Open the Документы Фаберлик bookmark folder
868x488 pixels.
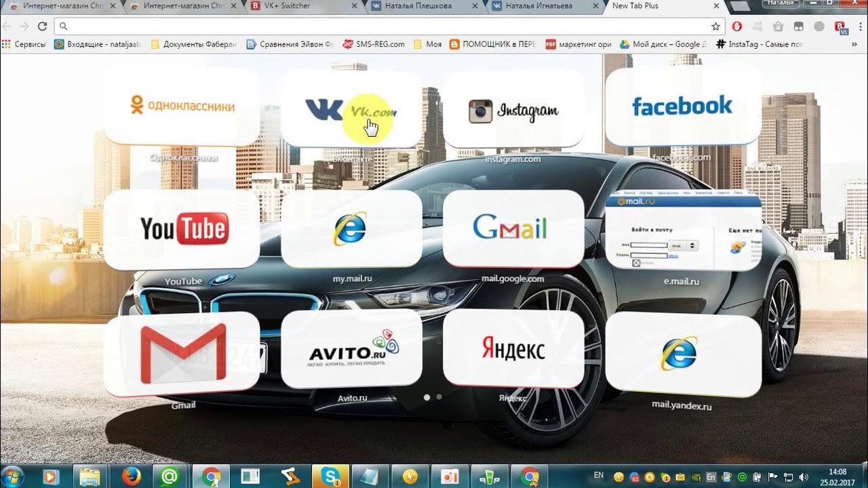[x=194, y=44]
